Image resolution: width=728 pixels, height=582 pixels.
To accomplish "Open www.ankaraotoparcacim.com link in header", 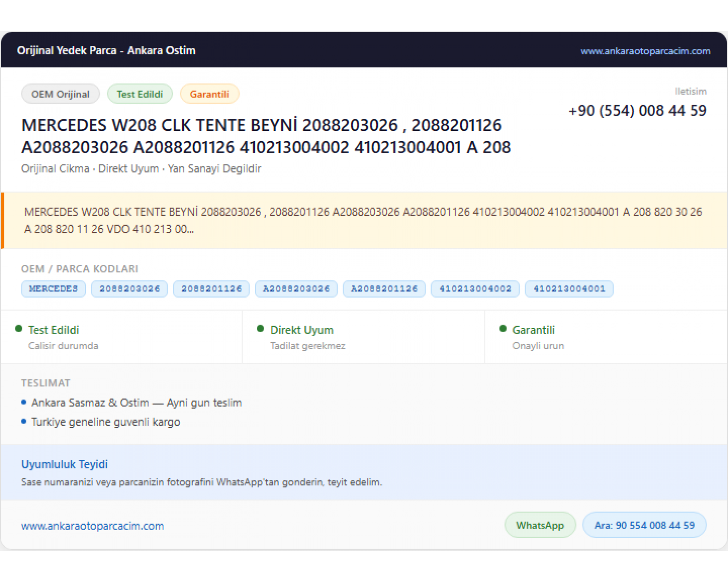I will (x=645, y=51).
